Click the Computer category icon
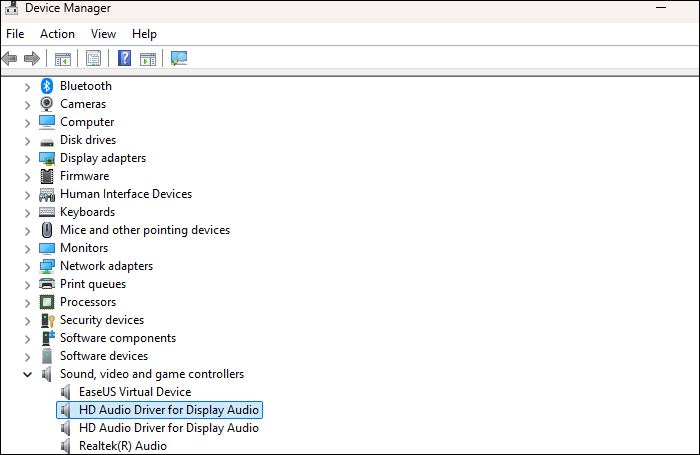Screen dimensions: 700x455 click(x=47, y=122)
